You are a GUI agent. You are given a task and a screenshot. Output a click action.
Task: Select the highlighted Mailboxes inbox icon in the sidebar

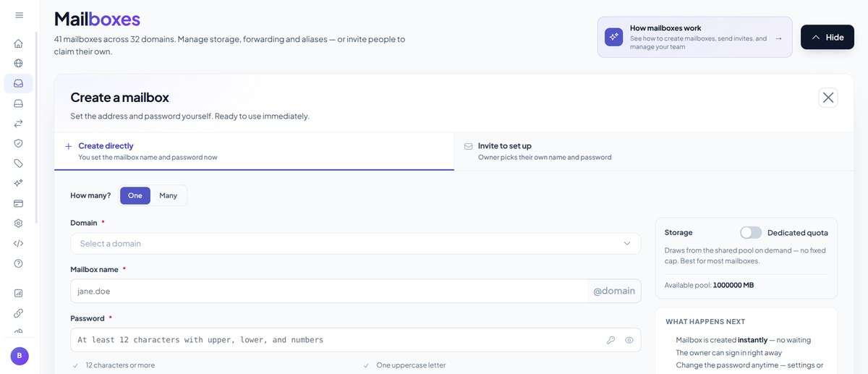coord(19,83)
